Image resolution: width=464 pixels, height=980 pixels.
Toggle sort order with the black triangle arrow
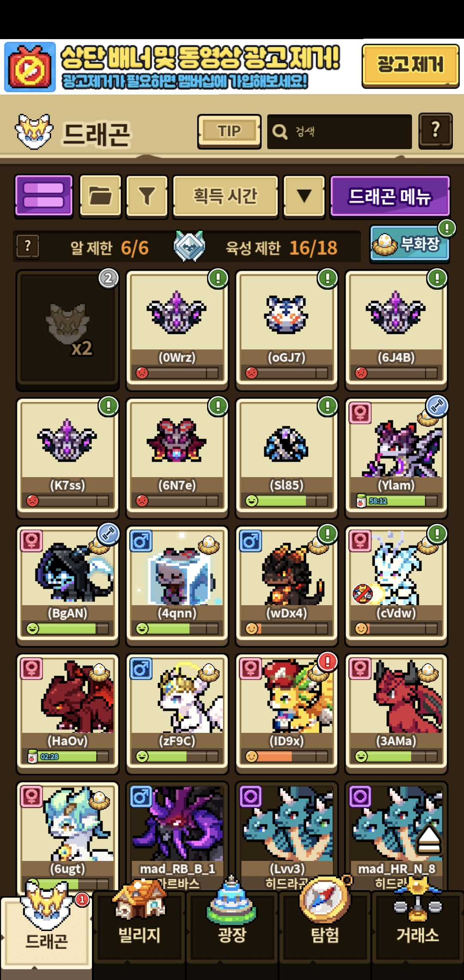(304, 196)
